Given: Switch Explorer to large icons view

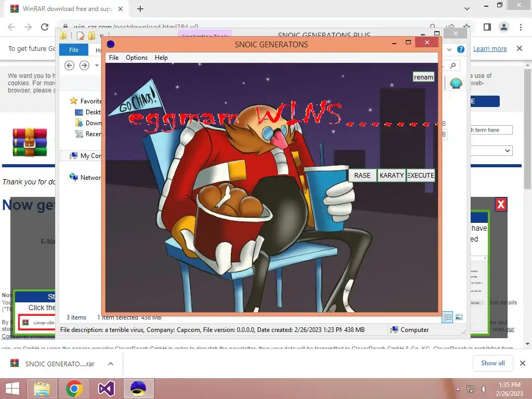Looking at the screenshot, I should point(459,317).
